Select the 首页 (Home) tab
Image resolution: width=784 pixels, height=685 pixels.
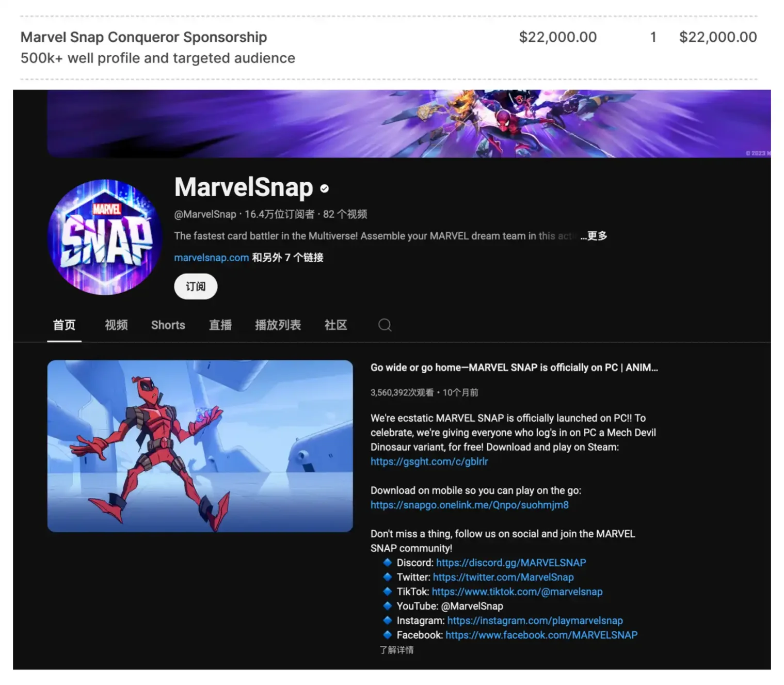pyautogui.click(x=64, y=325)
